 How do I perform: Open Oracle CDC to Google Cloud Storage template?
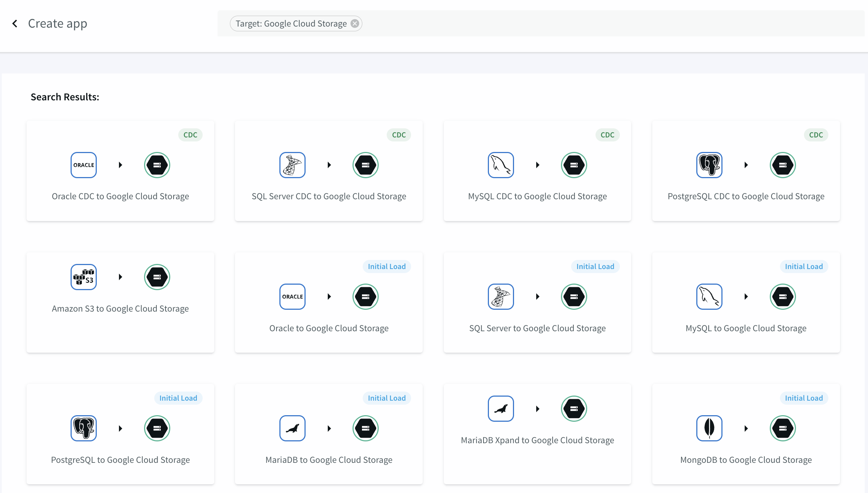(x=120, y=196)
